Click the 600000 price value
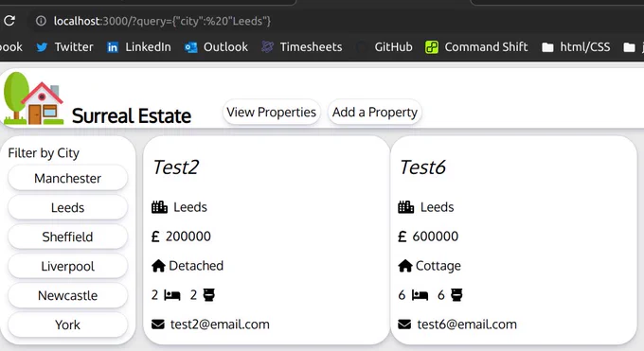 click(x=436, y=237)
